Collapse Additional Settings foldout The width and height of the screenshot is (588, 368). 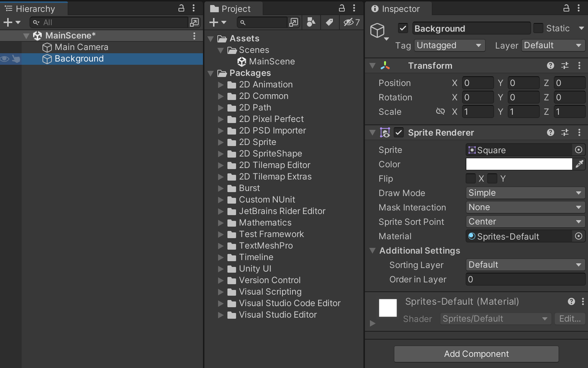click(372, 250)
